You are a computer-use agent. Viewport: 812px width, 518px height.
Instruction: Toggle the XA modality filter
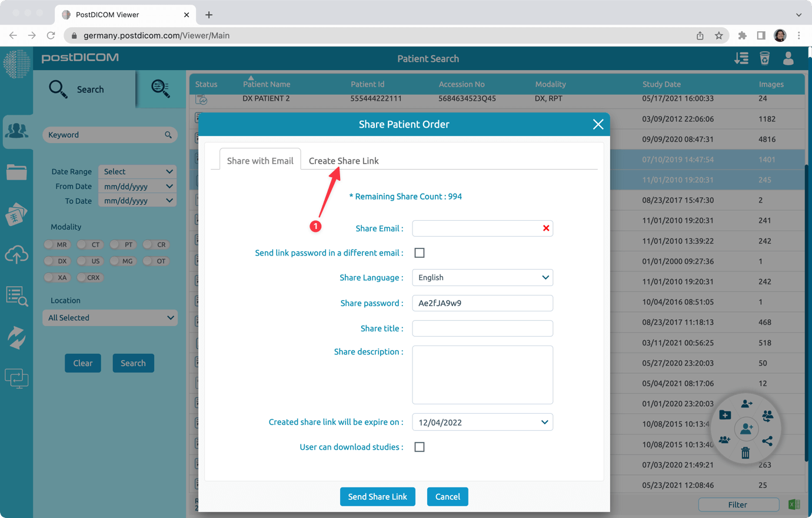[56, 277]
